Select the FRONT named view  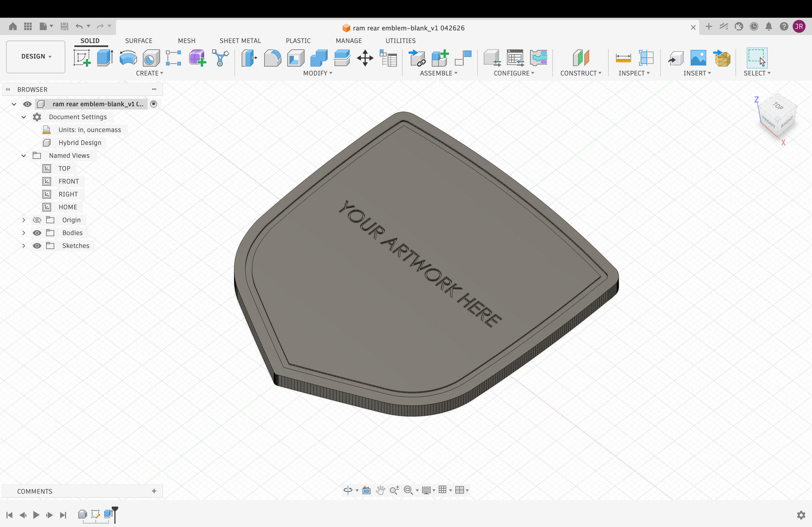pyautogui.click(x=69, y=181)
